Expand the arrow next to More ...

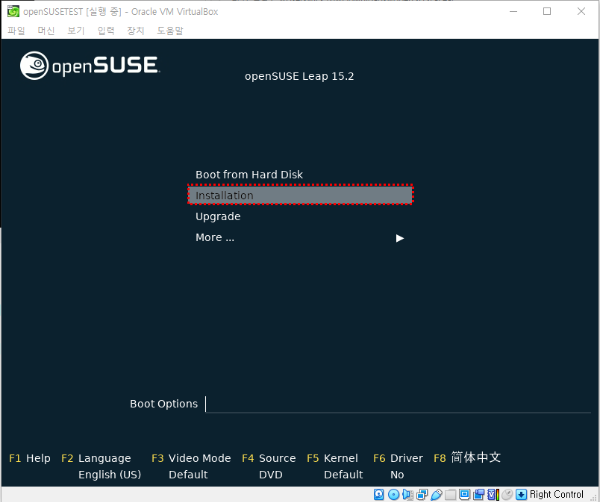pyautogui.click(x=400, y=238)
